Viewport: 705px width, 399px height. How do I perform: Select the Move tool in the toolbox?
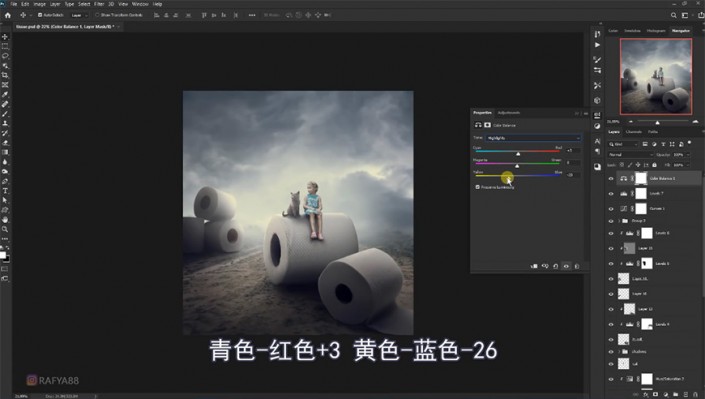[5, 37]
